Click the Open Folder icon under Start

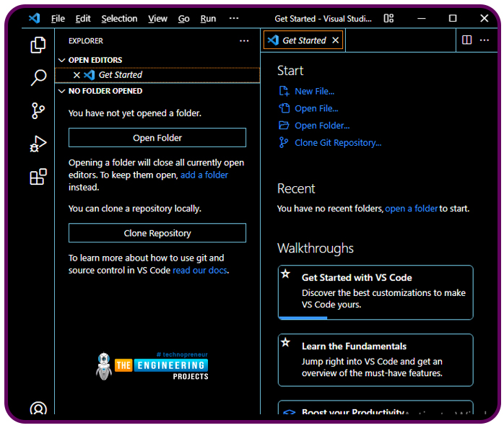284,126
